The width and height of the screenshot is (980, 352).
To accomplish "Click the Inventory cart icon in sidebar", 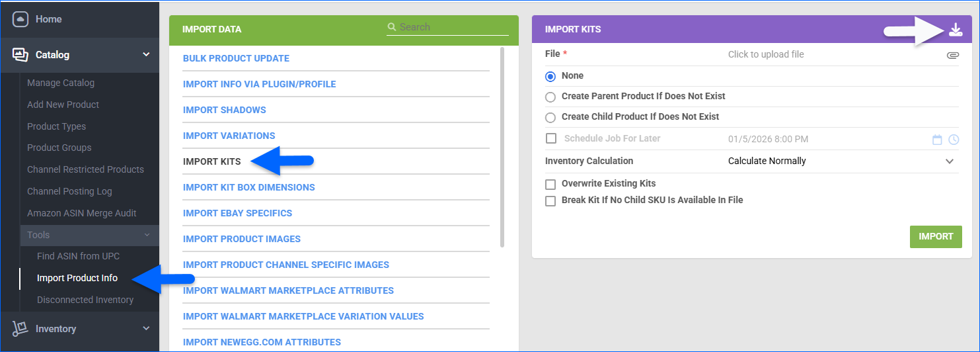I will click(x=20, y=329).
